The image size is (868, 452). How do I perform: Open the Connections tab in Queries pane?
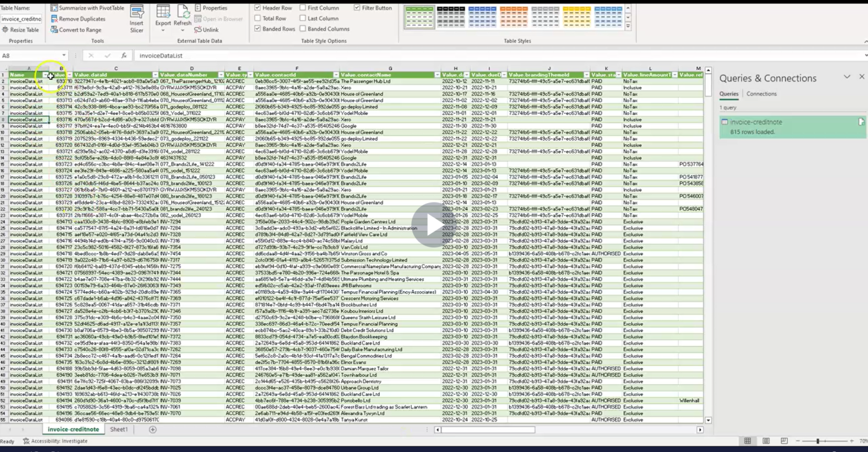tap(761, 94)
